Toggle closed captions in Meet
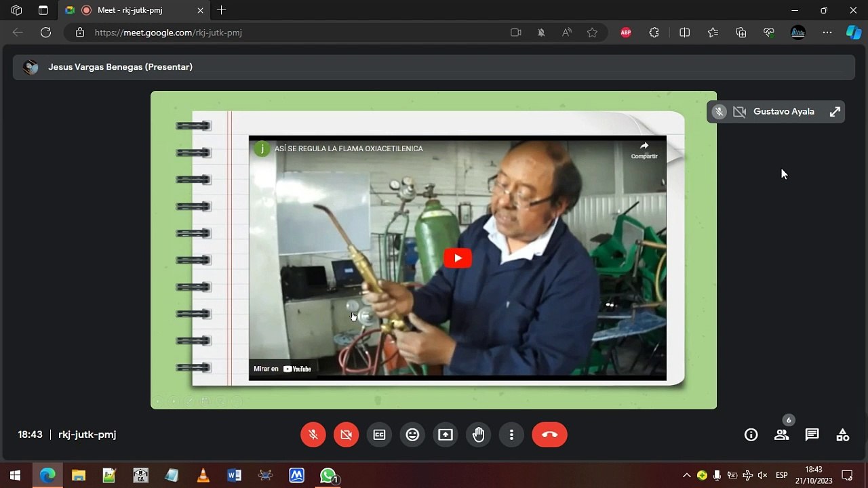Image resolution: width=868 pixels, height=488 pixels. pos(380,434)
